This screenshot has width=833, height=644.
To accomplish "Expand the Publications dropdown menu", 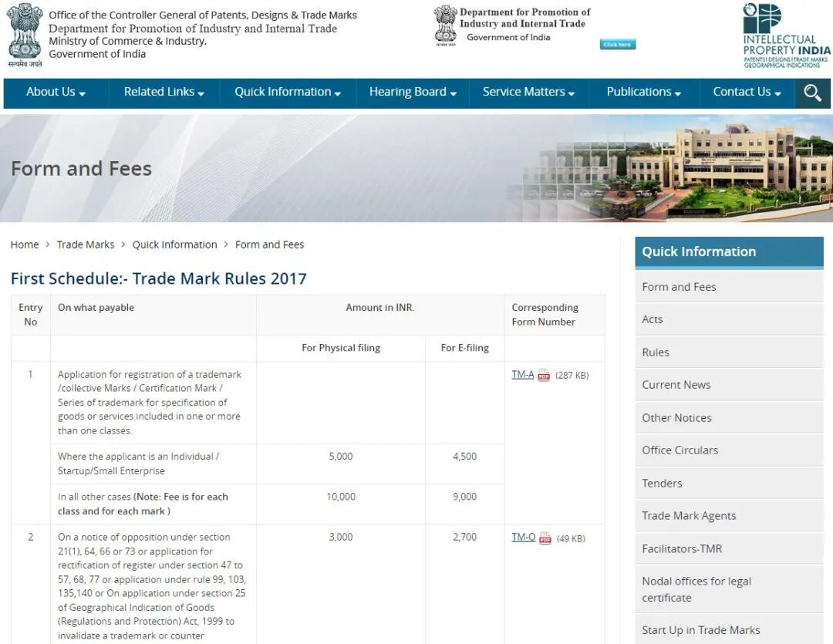I will click(644, 92).
